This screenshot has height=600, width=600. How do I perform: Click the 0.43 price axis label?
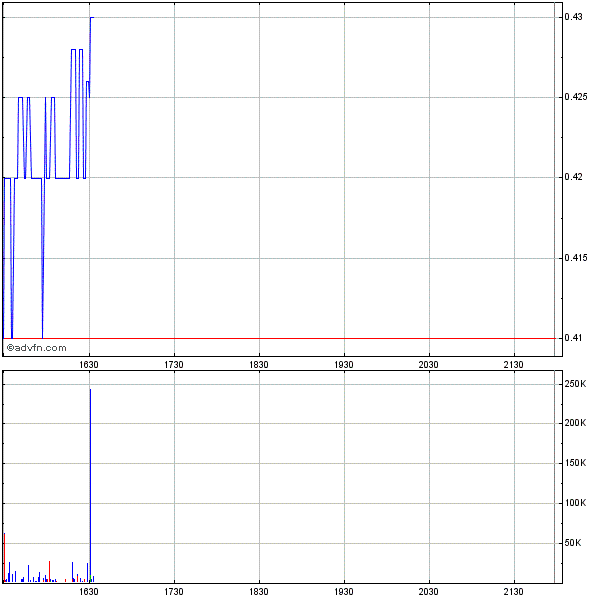(x=573, y=17)
